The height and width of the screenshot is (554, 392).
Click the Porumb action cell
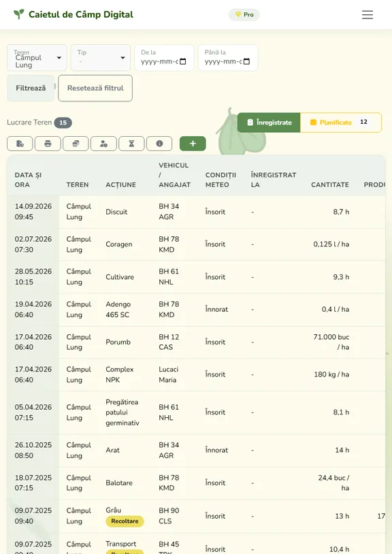pyautogui.click(x=118, y=342)
